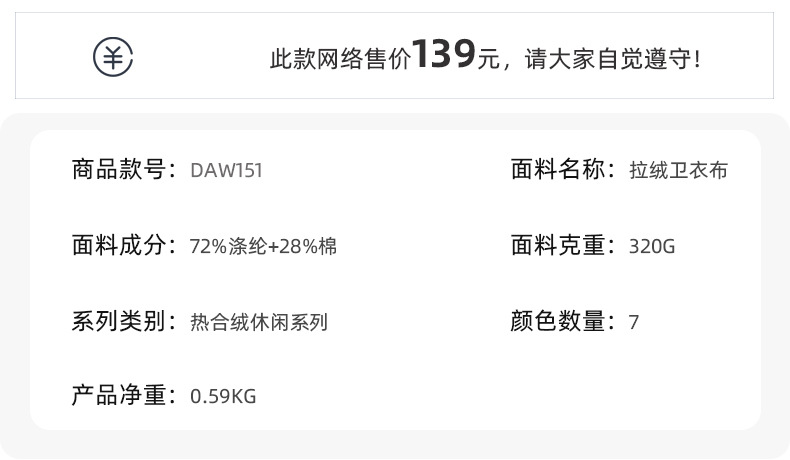Click the 0.59KG net weight value
This screenshot has height=460, width=790.
[x=223, y=398]
